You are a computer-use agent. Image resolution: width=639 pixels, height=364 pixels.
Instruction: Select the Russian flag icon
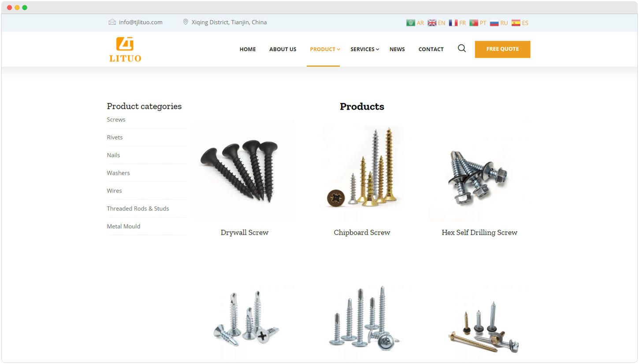[494, 23]
